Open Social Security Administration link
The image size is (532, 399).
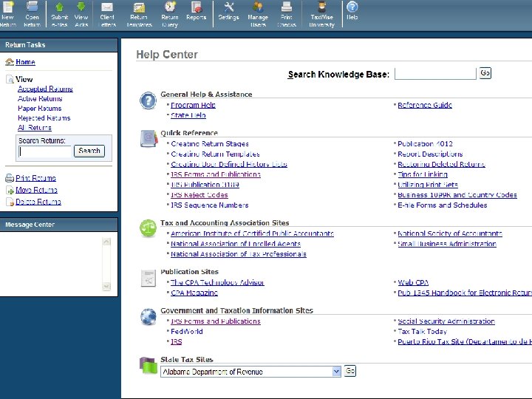click(x=446, y=321)
